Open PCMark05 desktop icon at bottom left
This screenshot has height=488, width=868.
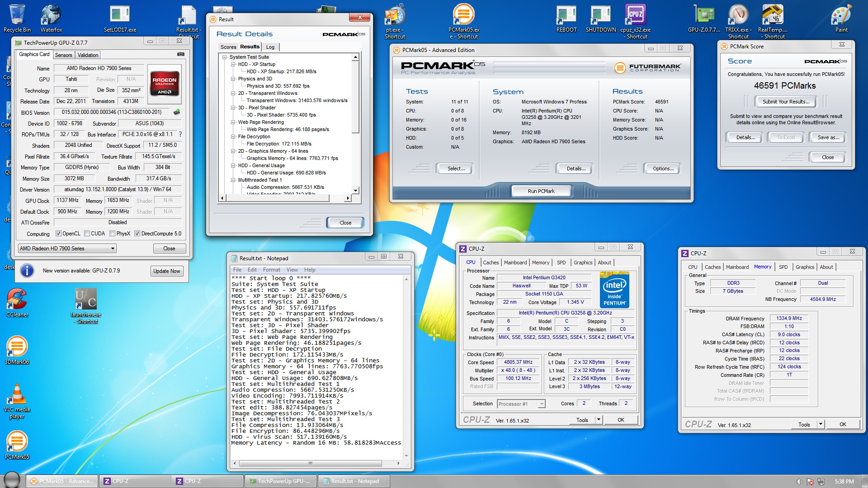click(17, 445)
